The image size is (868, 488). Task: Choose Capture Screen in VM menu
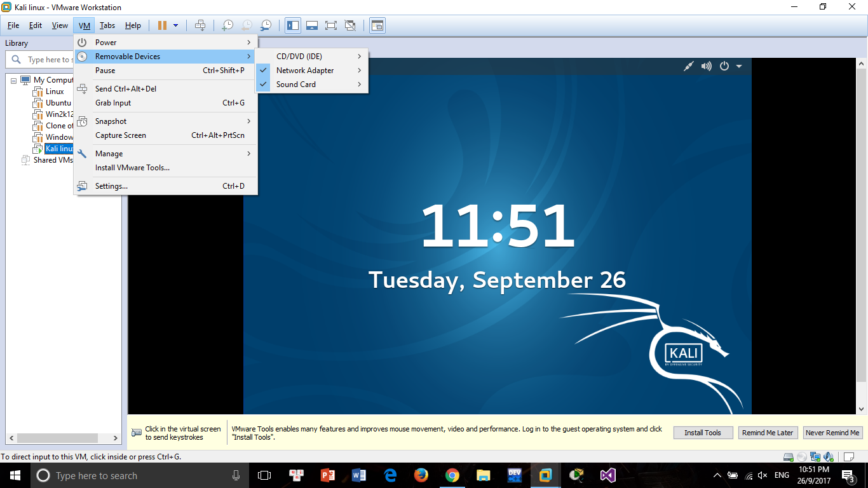point(166,135)
